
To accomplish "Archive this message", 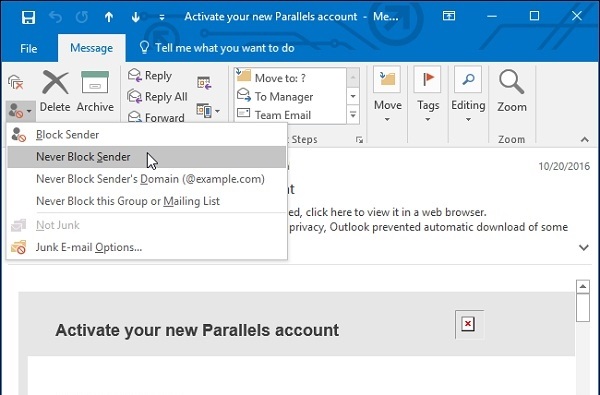I will click(95, 91).
